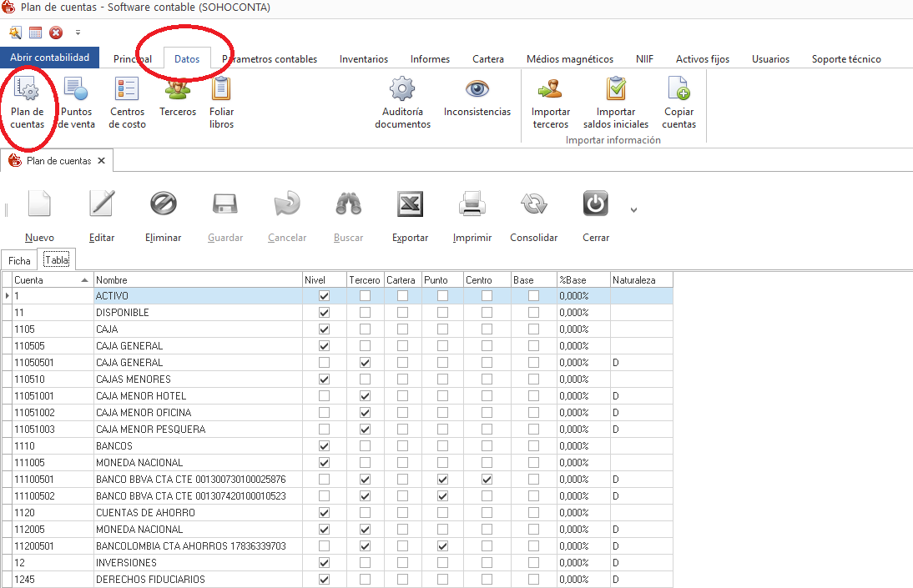Toggle Tercero checkbox for CAJA MENOR HOTEL
The width and height of the screenshot is (913, 588).
pyautogui.click(x=365, y=396)
